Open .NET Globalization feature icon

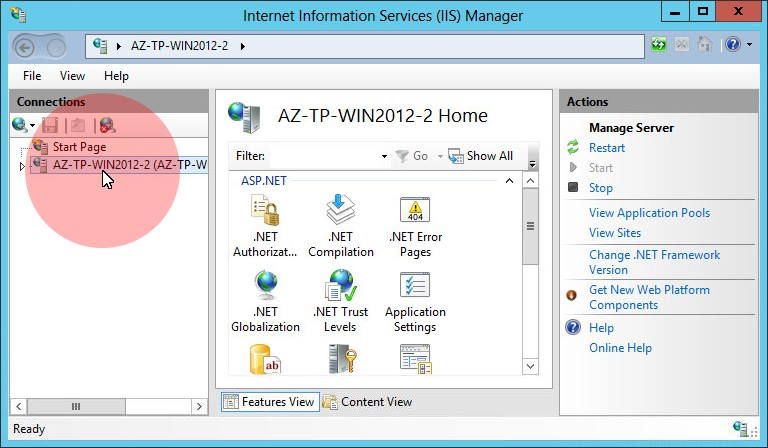(x=265, y=288)
